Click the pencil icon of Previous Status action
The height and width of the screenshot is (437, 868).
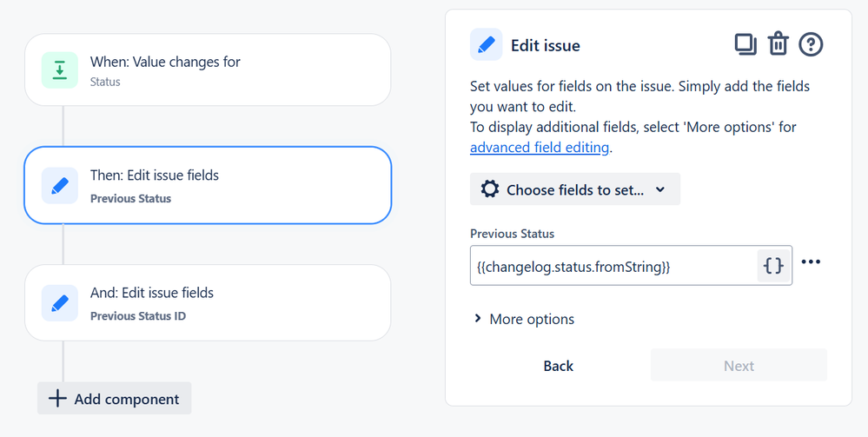tap(60, 186)
